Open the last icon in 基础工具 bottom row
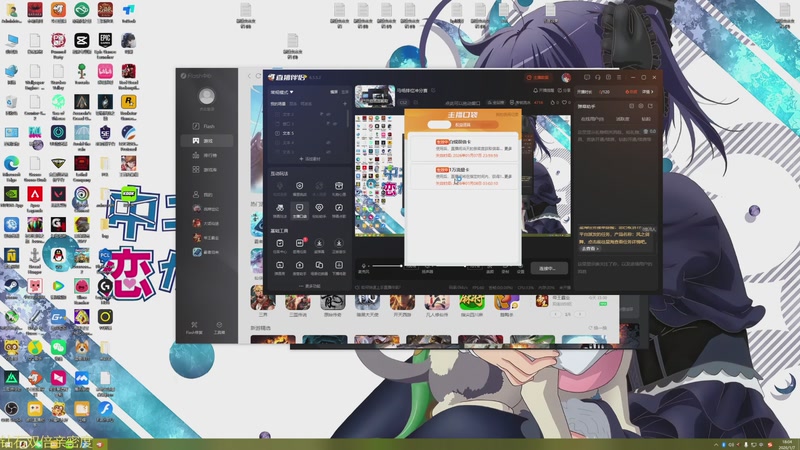The image size is (800, 450). tap(339, 267)
